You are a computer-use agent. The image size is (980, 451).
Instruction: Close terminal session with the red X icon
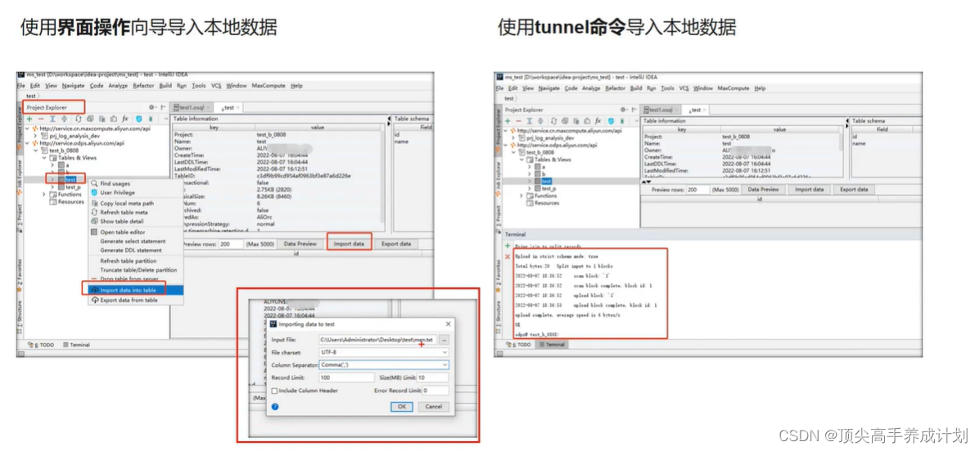click(x=508, y=257)
